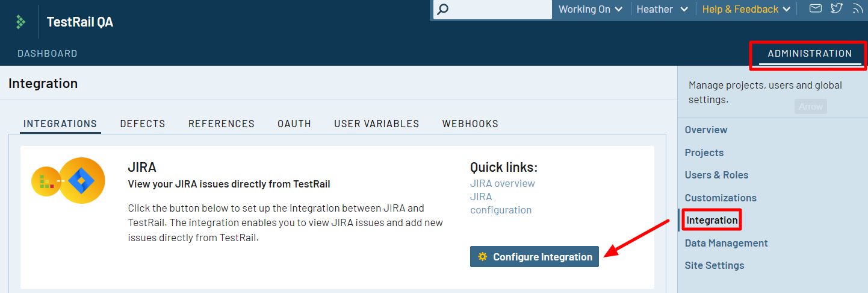Expand the Working On dropdown
Screen dimensions: 868x293
(x=592, y=9)
